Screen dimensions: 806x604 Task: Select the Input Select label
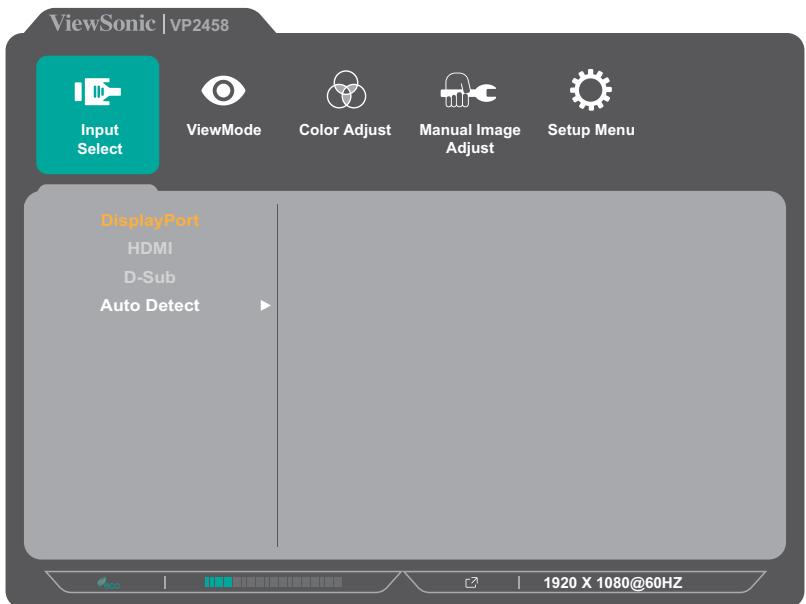[x=100, y=139]
